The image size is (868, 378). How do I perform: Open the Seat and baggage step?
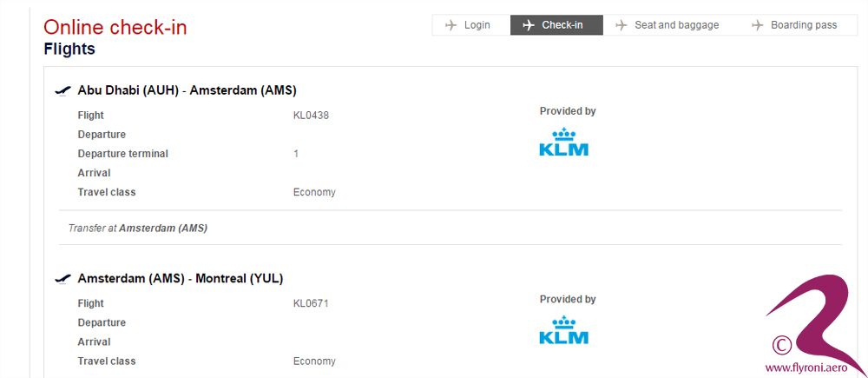(x=670, y=25)
